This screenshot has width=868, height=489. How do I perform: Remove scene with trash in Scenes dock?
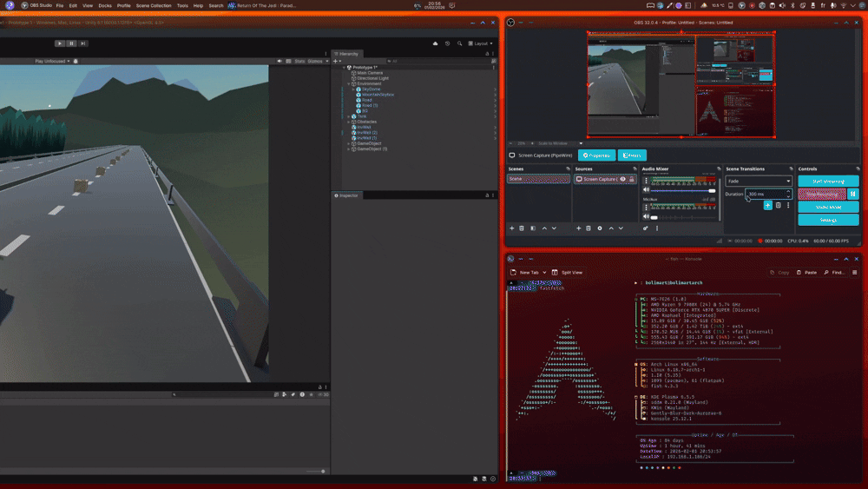[x=522, y=228]
